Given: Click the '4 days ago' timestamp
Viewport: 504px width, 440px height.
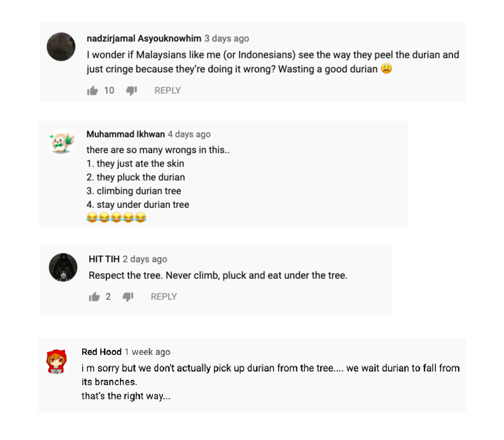Looking at the screenshot, I should (x=189, y=134).
